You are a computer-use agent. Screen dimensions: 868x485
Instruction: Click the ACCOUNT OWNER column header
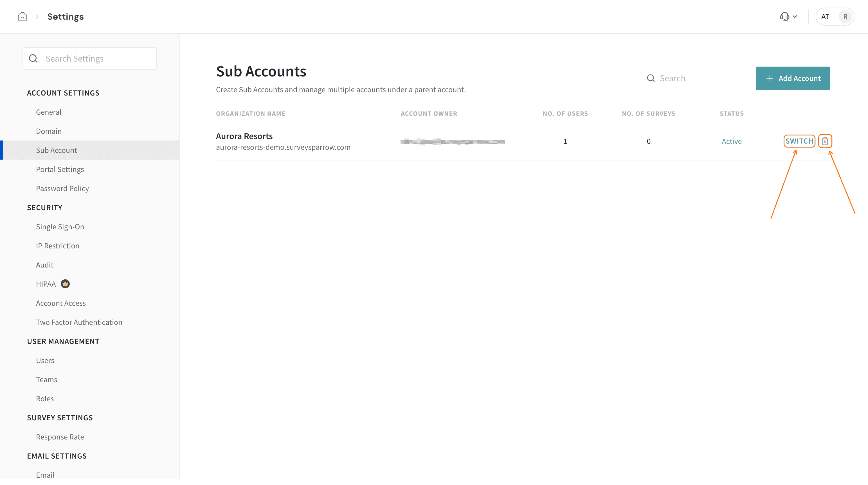(429, 114)
